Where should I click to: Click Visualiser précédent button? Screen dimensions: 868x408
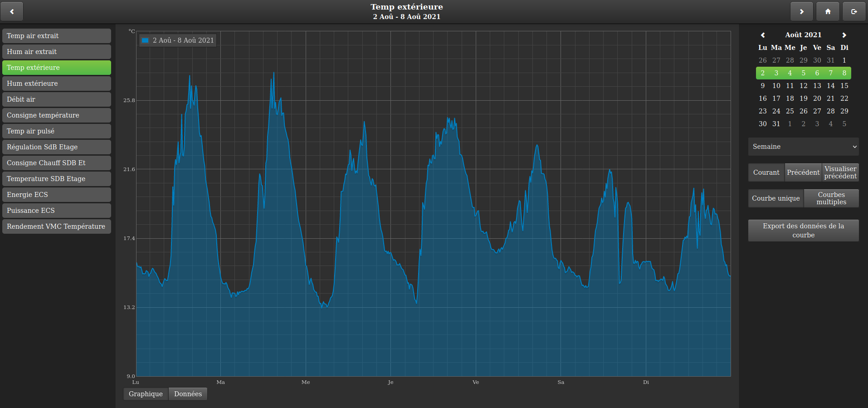(840, 172)
